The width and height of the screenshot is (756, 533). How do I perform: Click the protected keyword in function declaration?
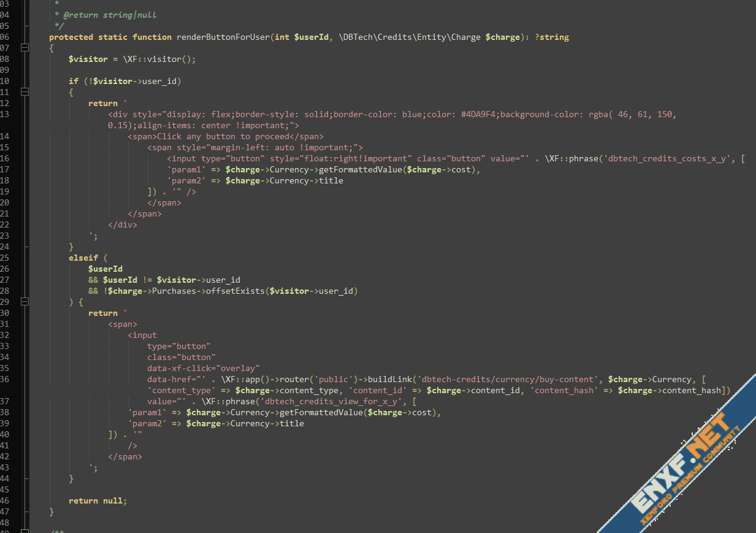coord(71,37)
